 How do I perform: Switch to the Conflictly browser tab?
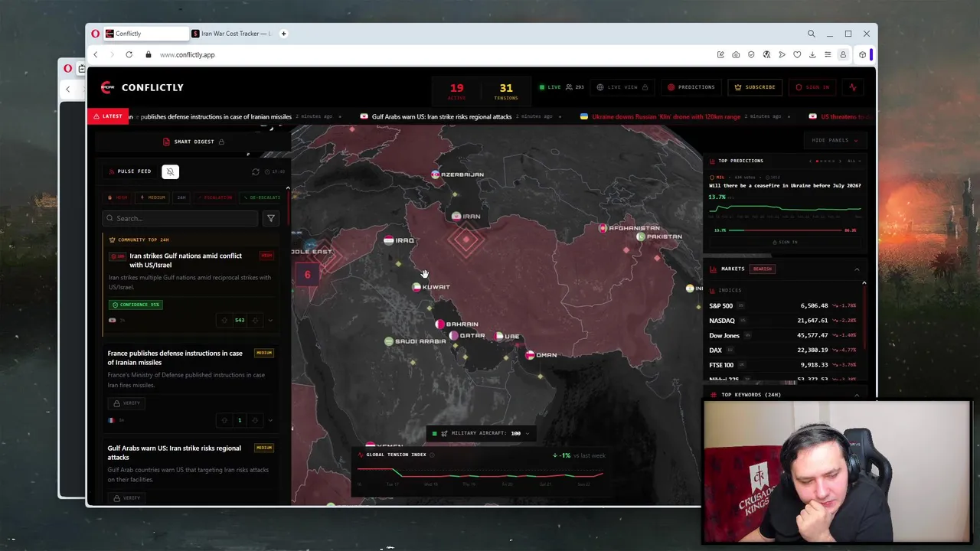(145, 34)
